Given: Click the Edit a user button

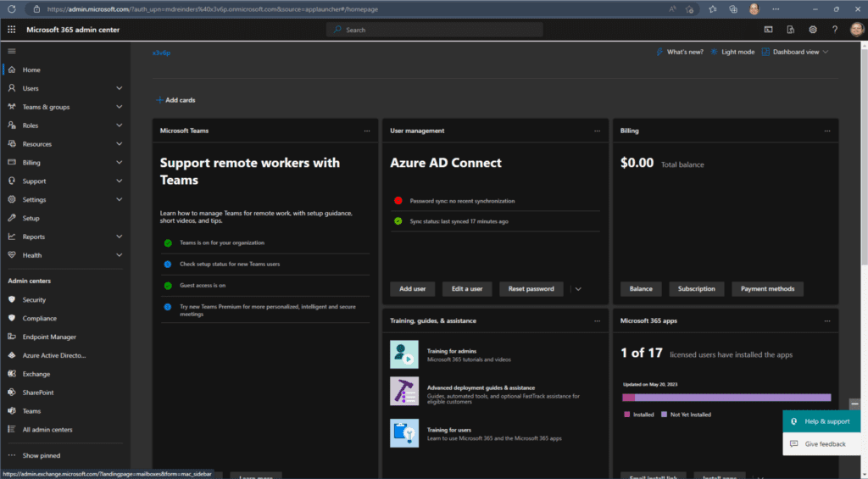Looking at the screenshot, I should 467,288.
